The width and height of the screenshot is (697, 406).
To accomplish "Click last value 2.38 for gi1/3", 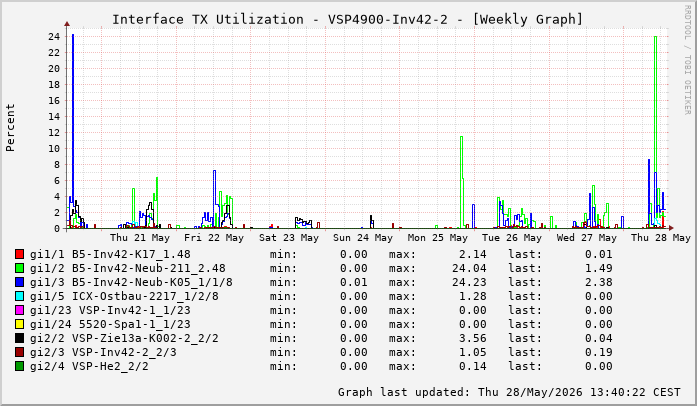I will pyautogui.click(x=599, y=282).
